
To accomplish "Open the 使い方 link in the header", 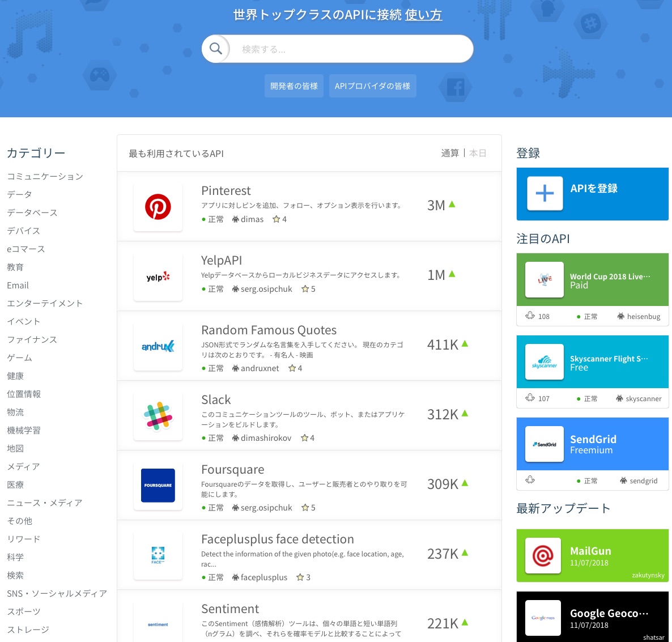I will (x=423, y=15).
